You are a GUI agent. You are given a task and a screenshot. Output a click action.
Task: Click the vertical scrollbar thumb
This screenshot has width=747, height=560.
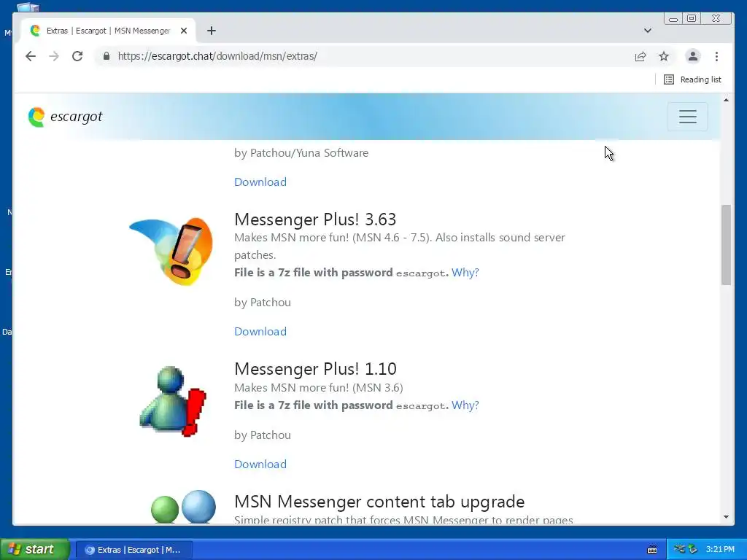(x=726, y=245)
